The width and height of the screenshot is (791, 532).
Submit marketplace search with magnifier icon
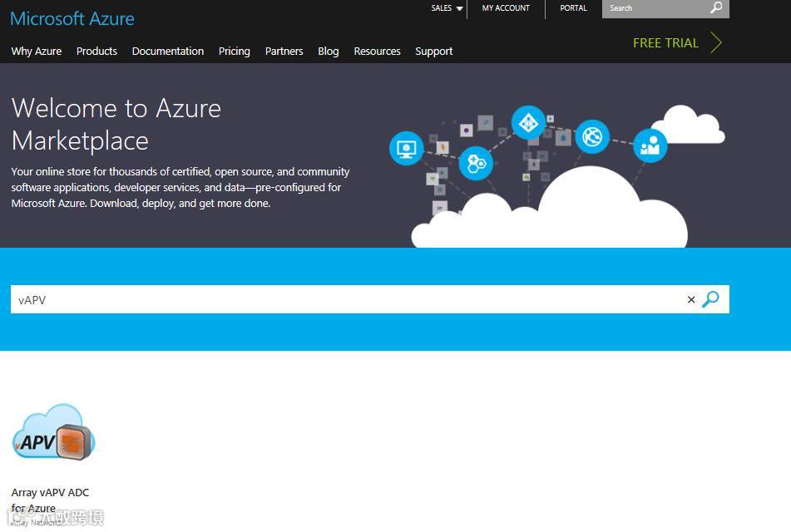click(711, 299)
